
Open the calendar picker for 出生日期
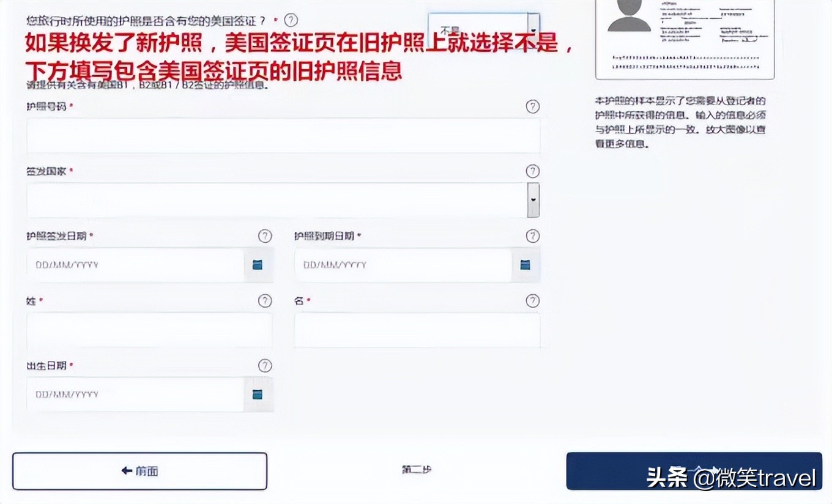(x=257, y=394)
